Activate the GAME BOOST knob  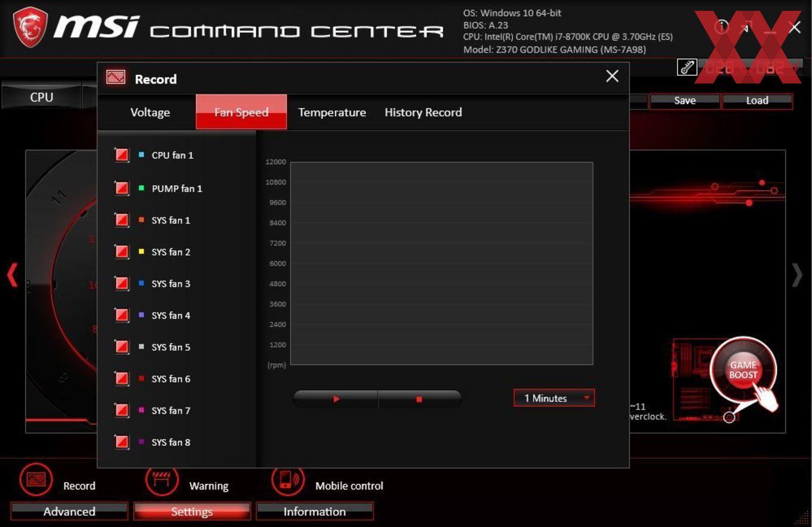point(743,370)
